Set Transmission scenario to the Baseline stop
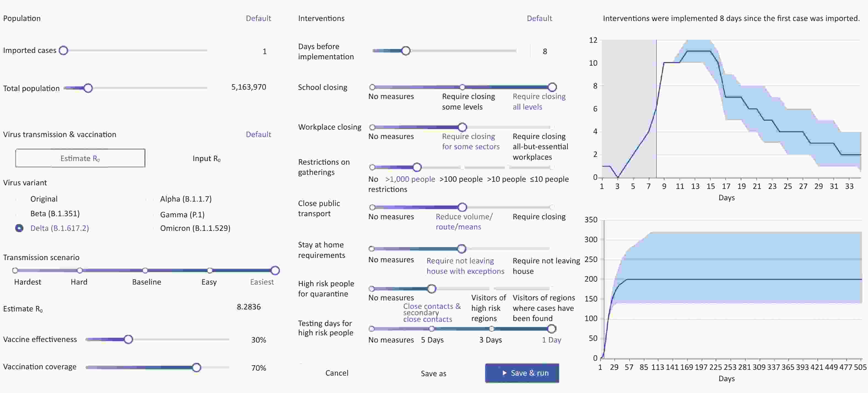Image resolution: width=868 pixels, height=393 pixels. pos(145,271)
